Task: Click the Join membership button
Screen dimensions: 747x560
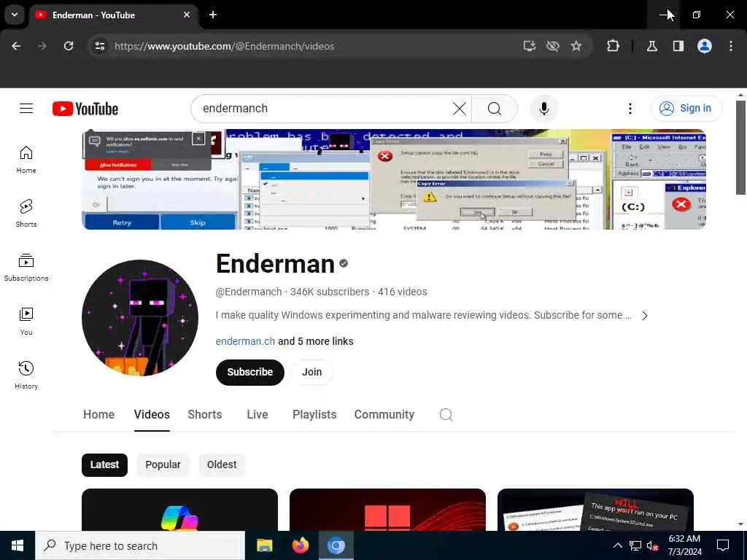Action: (312, 373)
